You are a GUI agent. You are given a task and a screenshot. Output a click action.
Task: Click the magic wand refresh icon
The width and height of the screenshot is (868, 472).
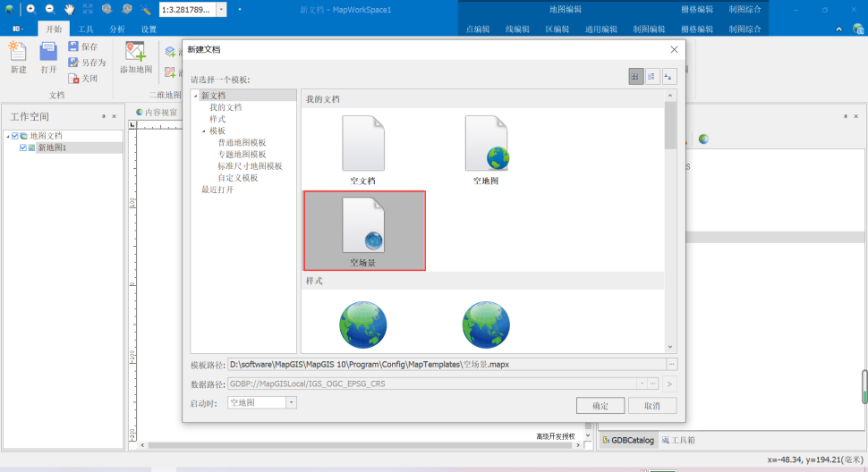(145, 10)
